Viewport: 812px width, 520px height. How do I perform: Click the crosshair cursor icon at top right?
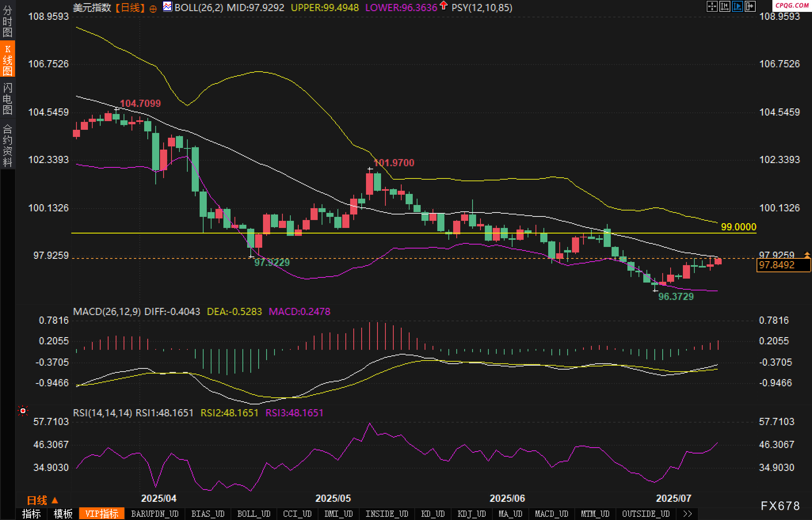(712, 6)
